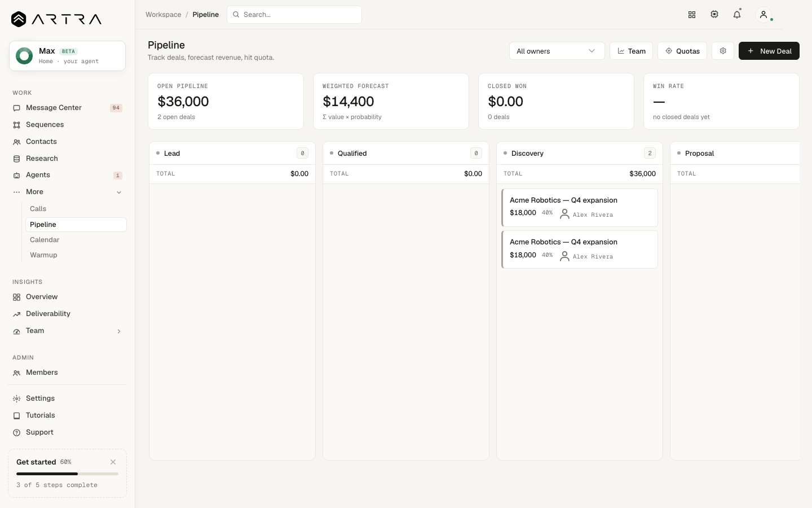Screen dimensions: 812x508
Task: Click the chip icon in header
Action: click(714, 15)
